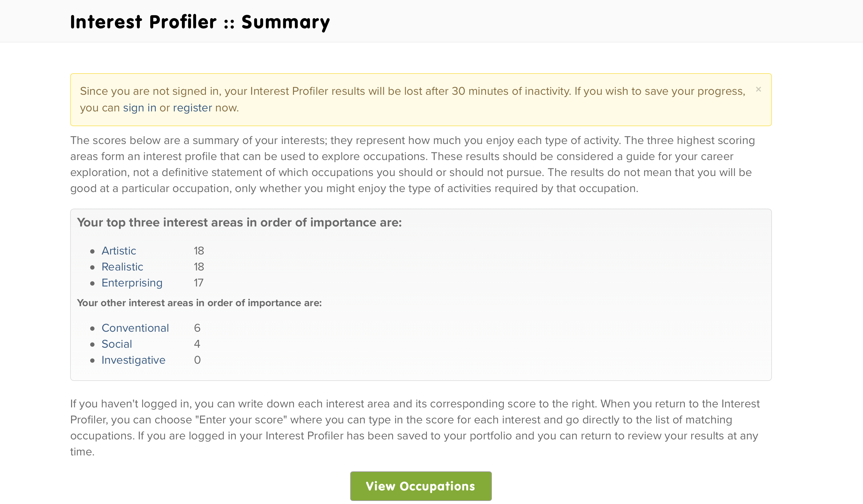Open the Investigative interest area link
Viewport: 863px width, 504px height.
tap(133, 360)
